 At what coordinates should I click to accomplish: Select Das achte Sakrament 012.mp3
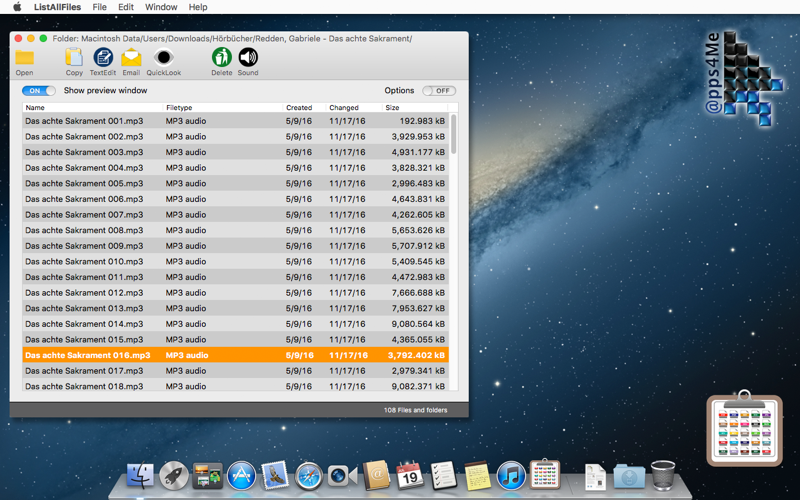click(235, 293)
